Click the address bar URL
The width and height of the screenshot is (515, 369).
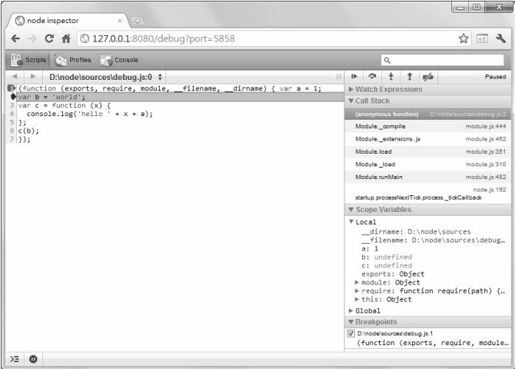point(163,39)
